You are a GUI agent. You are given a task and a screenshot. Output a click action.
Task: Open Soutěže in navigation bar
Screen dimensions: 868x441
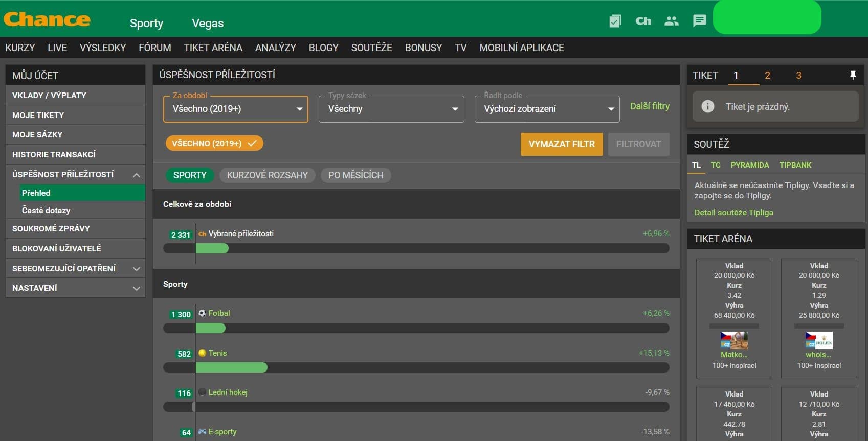[x=372, y=48]
